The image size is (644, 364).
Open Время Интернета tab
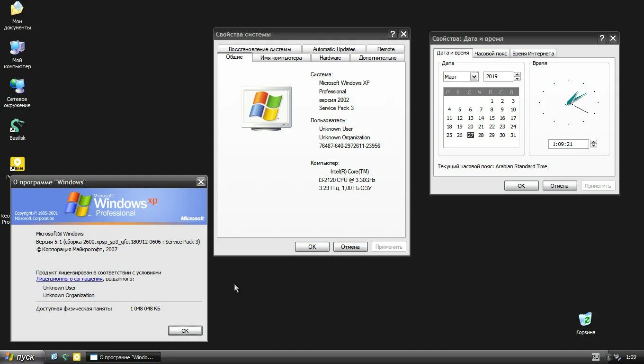coord(533,54)
